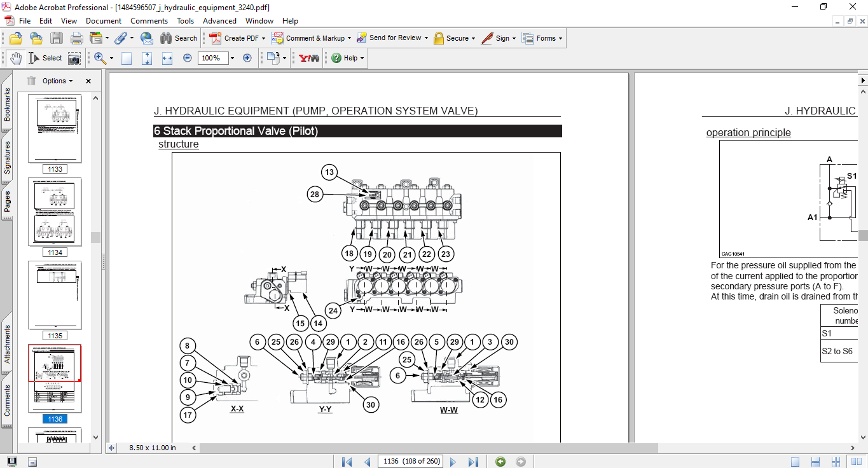Switch to Single Page layout
This screenshot has width=868, height=468.
(795, 462)
